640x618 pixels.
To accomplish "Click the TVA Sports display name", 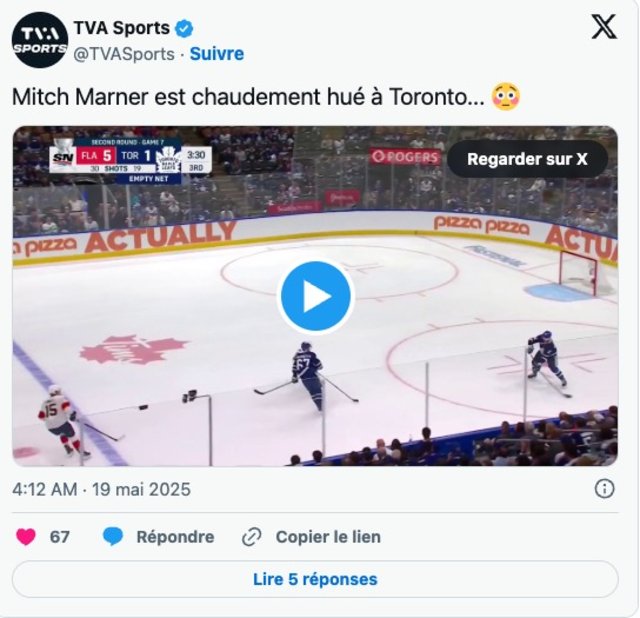I will [x=122, y=28].
